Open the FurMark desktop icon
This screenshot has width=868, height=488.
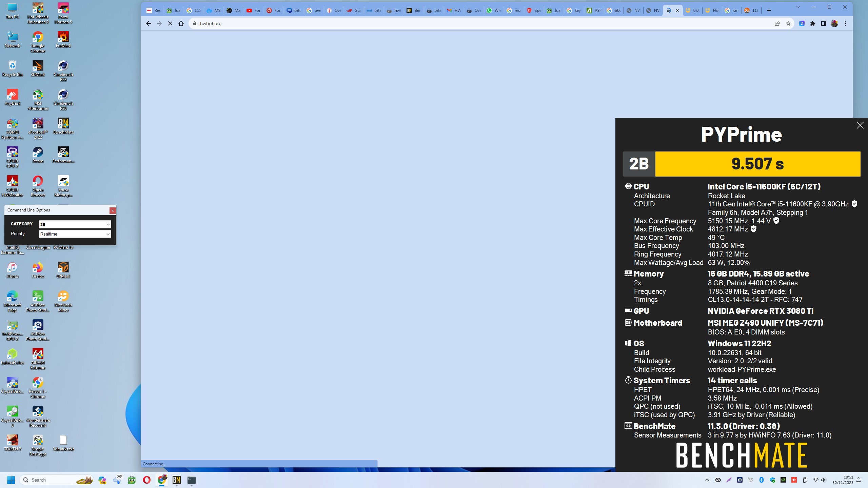[63, 40]
